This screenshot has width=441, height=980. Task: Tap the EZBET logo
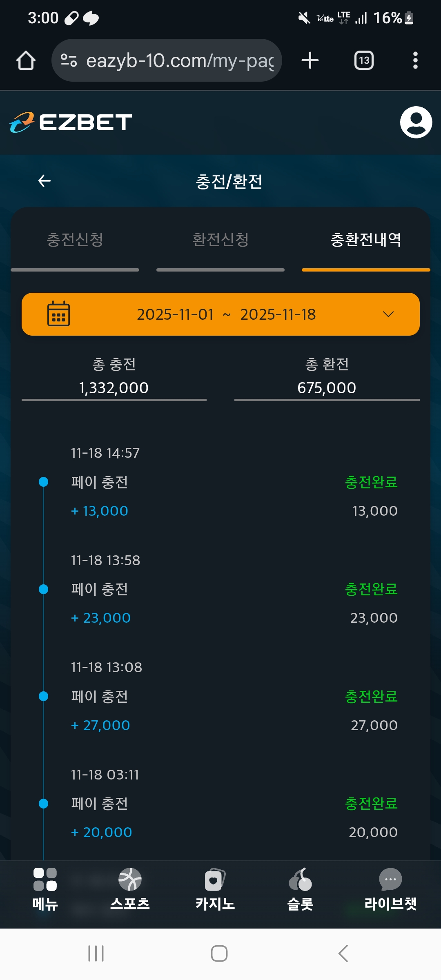tap(71, 122)
